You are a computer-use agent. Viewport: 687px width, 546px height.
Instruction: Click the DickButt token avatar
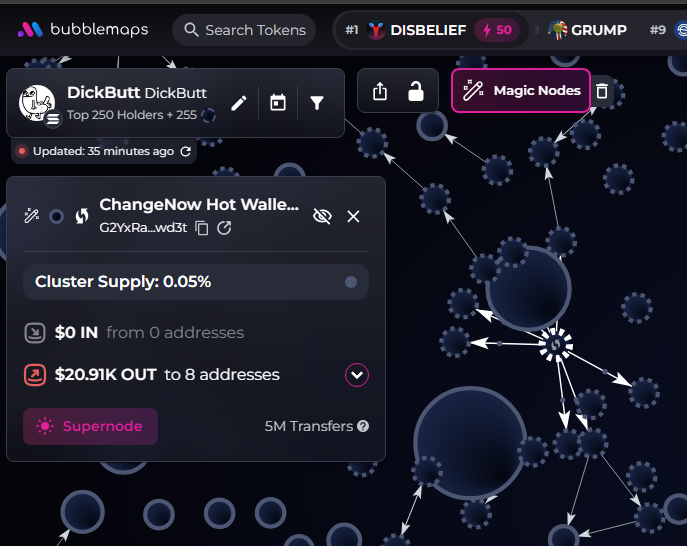click(37, 103)
